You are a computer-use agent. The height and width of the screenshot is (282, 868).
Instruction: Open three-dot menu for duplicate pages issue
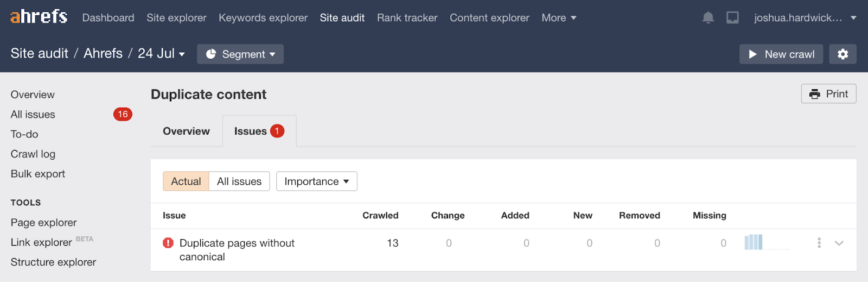819,243
